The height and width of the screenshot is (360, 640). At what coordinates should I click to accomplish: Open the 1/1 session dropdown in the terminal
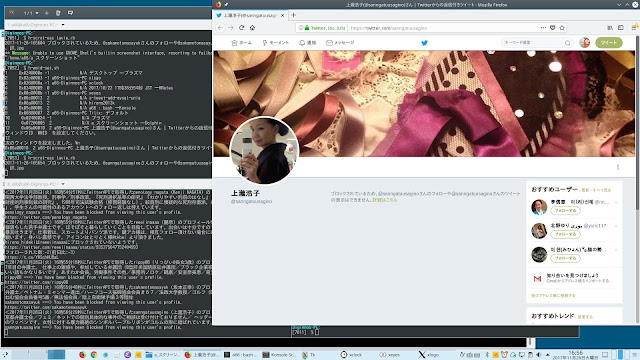[31, 13]
